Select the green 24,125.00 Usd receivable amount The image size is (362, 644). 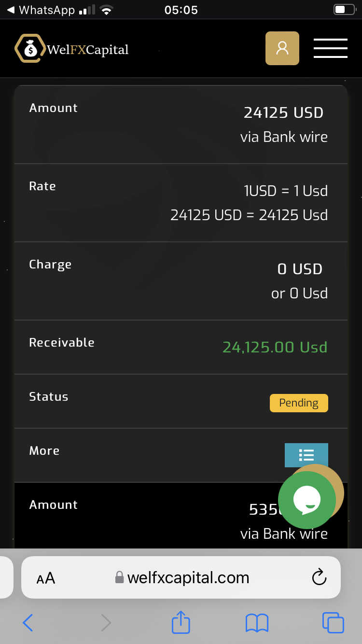click(275, 347)
